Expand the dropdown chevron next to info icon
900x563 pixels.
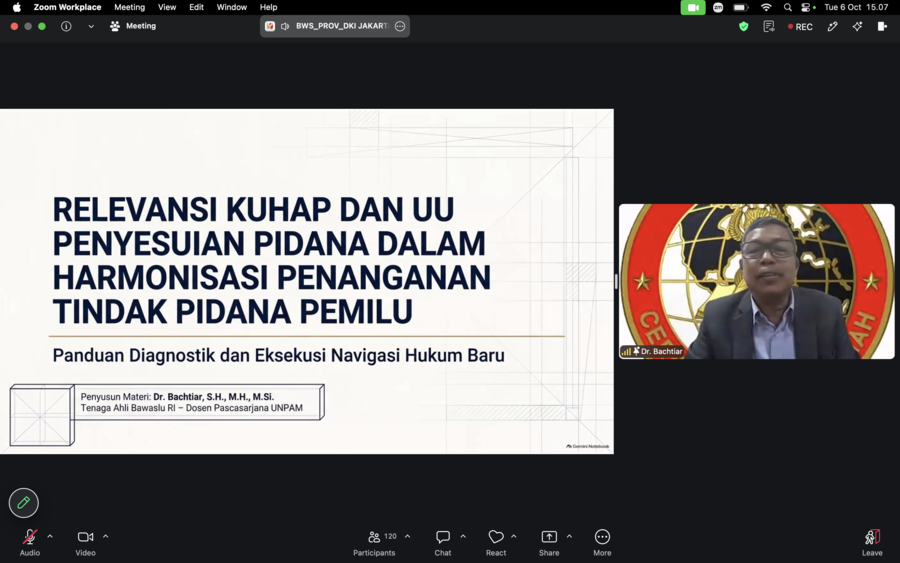point(91,26)
